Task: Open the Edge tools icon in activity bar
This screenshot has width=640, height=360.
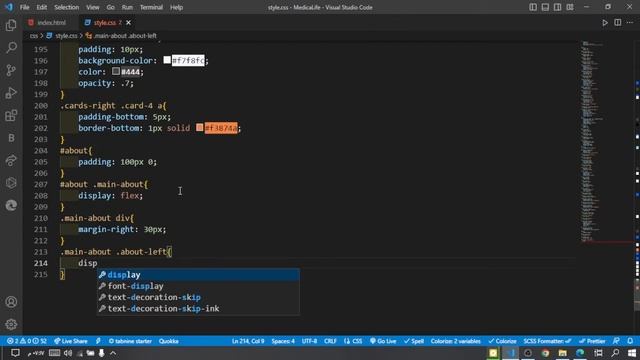Action: 11,205
